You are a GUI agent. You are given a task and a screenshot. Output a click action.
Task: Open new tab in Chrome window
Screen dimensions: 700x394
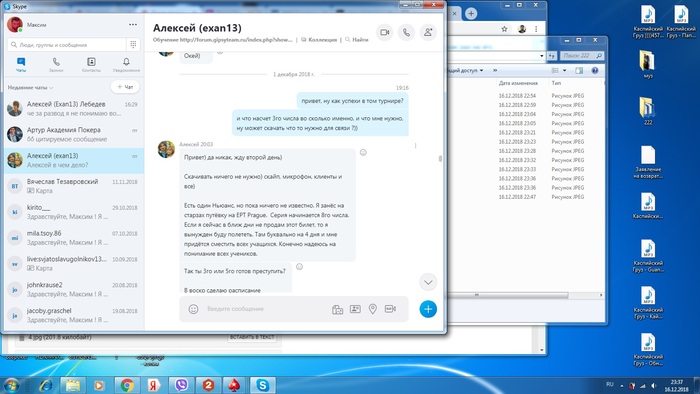[471, 13]
